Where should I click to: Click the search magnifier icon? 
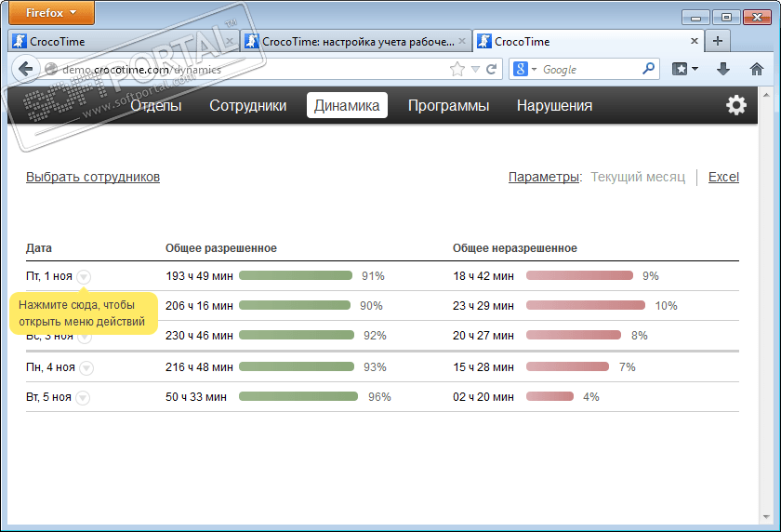648,69
